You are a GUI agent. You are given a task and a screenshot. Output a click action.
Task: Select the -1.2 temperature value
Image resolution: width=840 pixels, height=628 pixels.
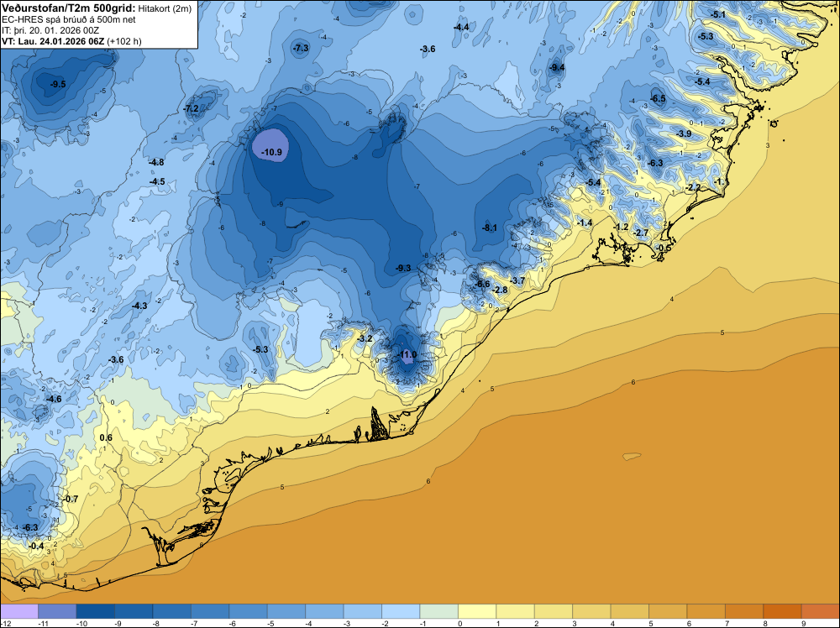click(x=621, y=227)
